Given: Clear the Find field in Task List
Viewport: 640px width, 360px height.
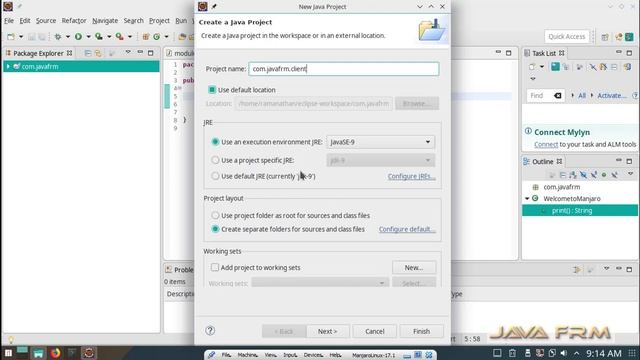Looking at the screenshot, I should tap(558, 96).
